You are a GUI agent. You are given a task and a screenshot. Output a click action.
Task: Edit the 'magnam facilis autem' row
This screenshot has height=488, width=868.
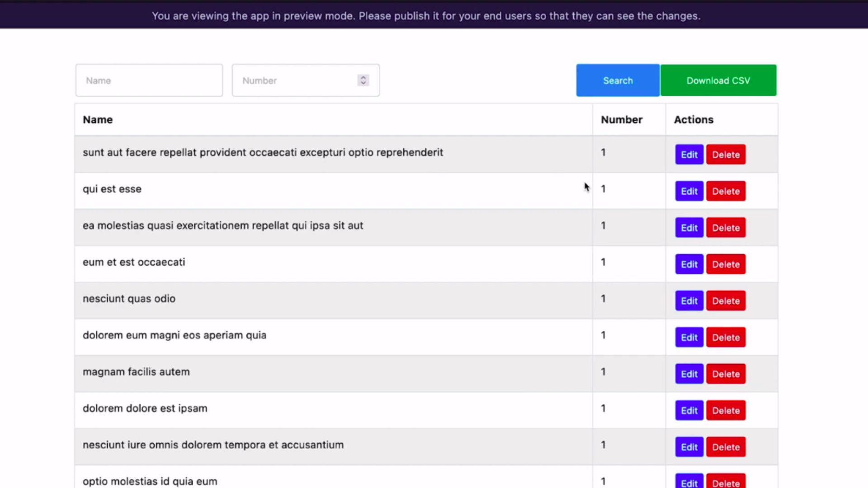689,374
